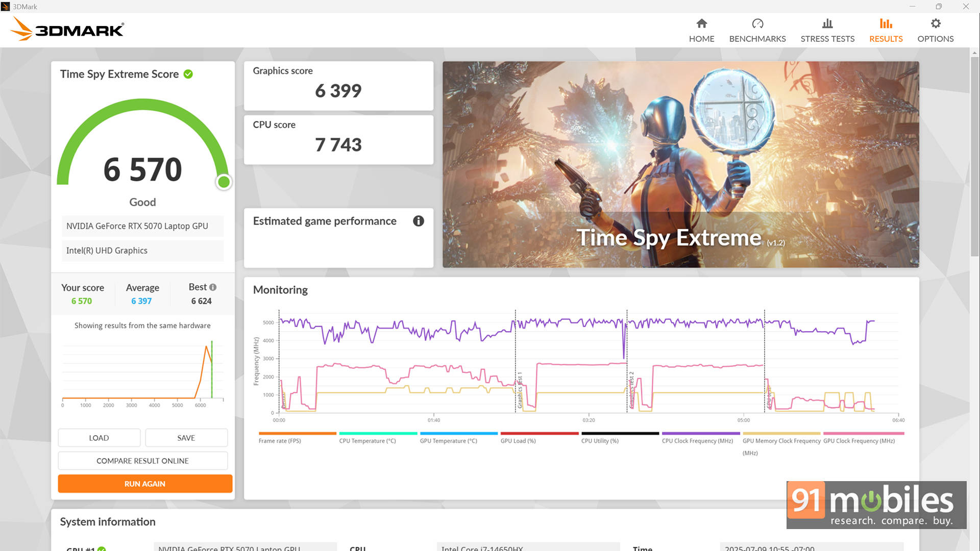
Task: Click the Home house icon
Action: point(702,23)
